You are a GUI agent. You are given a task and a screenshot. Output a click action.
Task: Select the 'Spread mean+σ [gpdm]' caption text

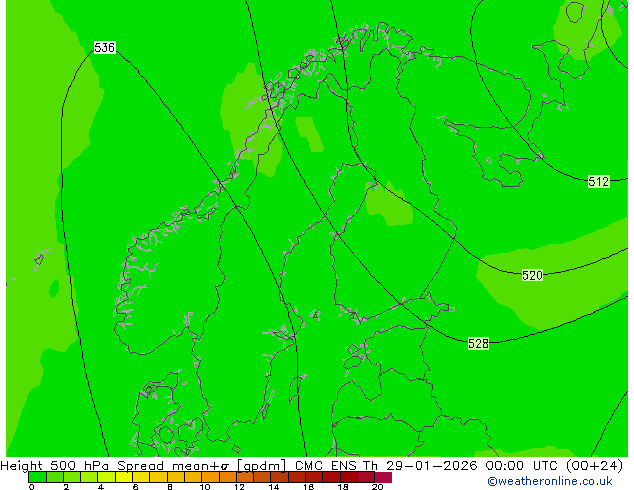201,466
